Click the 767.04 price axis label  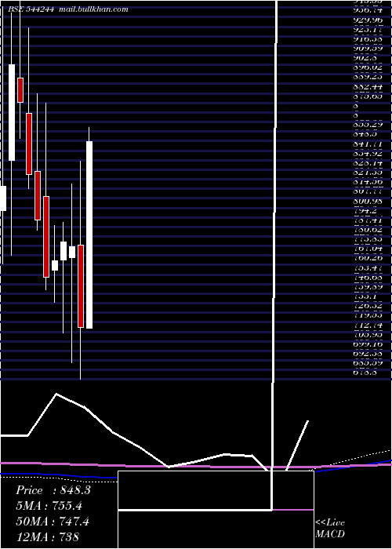(x=368, y=249)
